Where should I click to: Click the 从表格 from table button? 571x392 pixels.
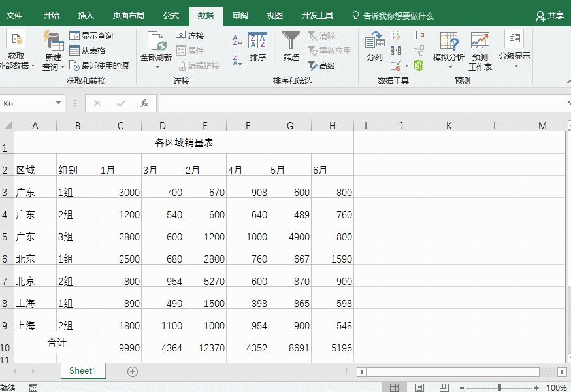88,50
